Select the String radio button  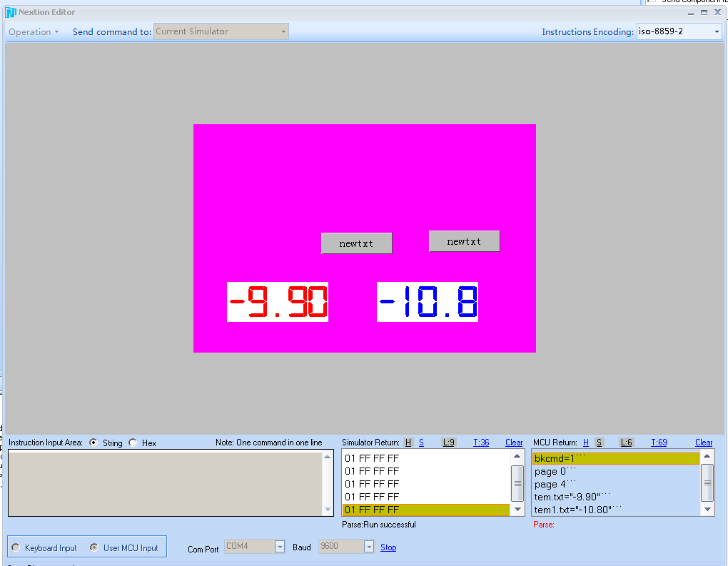(x=93, y=443)
